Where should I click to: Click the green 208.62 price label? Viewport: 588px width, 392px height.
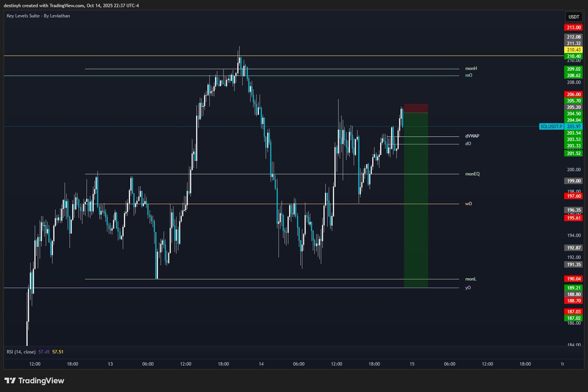point(573,75)
